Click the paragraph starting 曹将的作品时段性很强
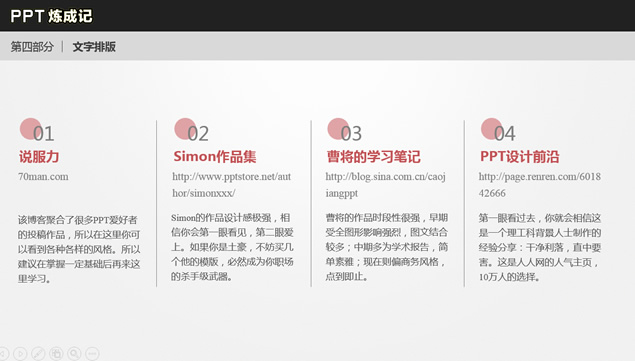The height and width of the screenshot is (361, 635). click(x=387, y=247)
